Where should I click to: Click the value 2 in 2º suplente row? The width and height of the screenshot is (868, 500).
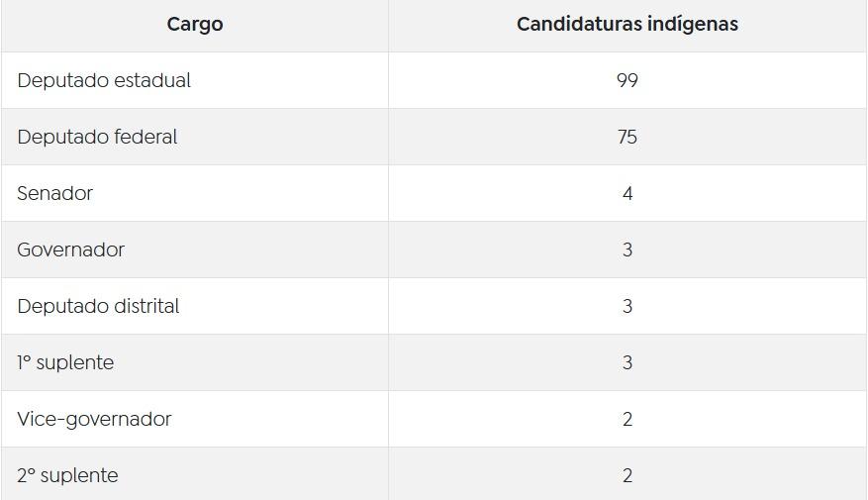pyautogui.click(x=627, y=475)
